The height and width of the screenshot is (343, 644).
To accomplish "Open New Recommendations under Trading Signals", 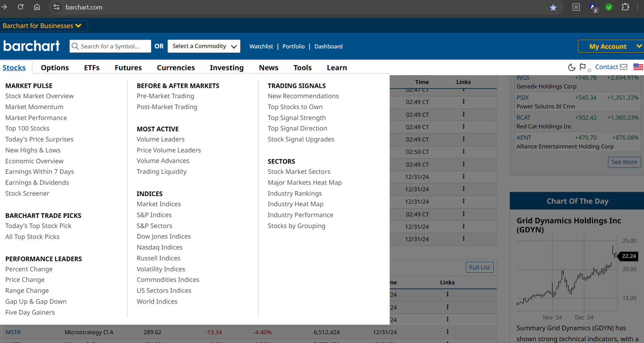I will click(x=303, y=96).
